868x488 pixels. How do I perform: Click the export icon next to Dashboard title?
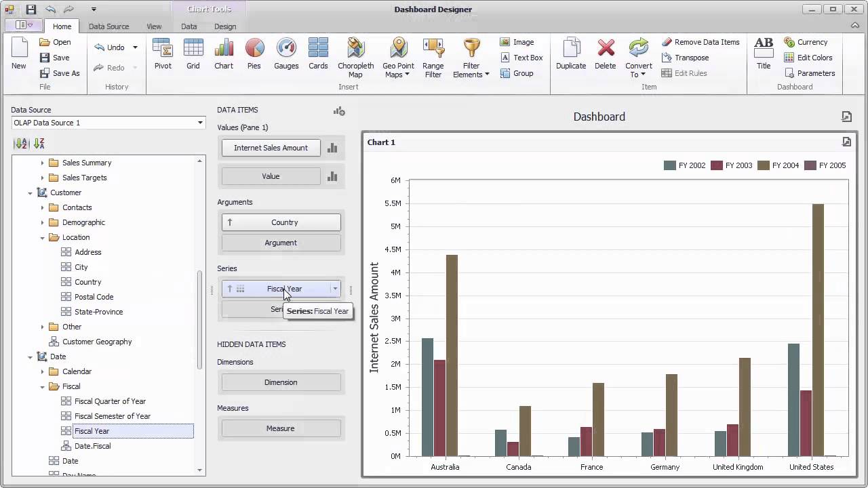pyautogui.click(x=846, y=117)
